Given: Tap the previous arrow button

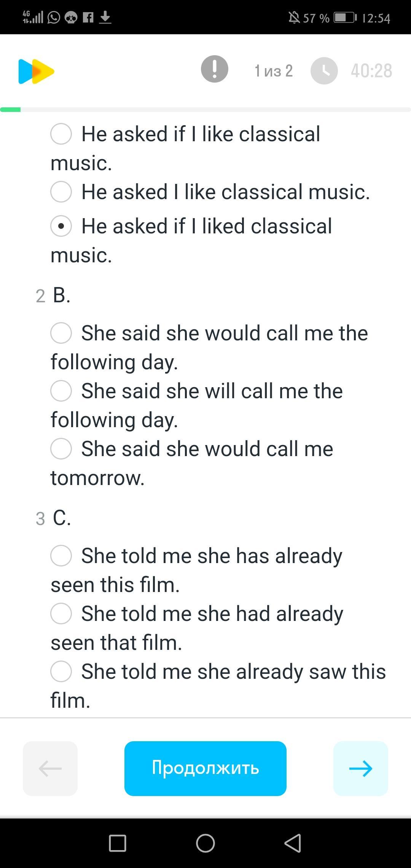Looking at the screenshot, I should (x=50, y=768).
